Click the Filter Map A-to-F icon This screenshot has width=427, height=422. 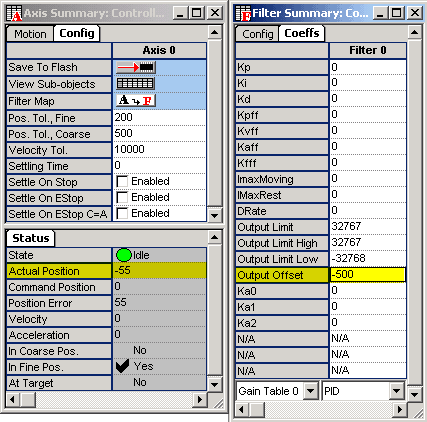click(136, 100)
